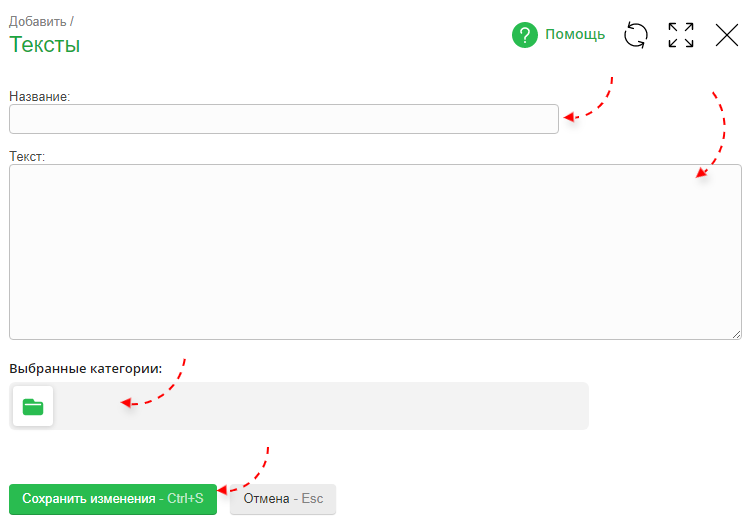
Task: Click the empty selected categories panel
Action: click(x=320, y=406)
